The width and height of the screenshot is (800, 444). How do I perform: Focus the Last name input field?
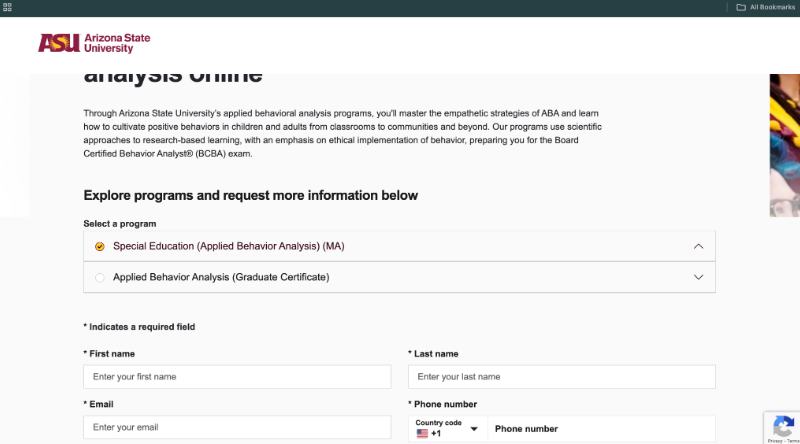tap(562, 377)
